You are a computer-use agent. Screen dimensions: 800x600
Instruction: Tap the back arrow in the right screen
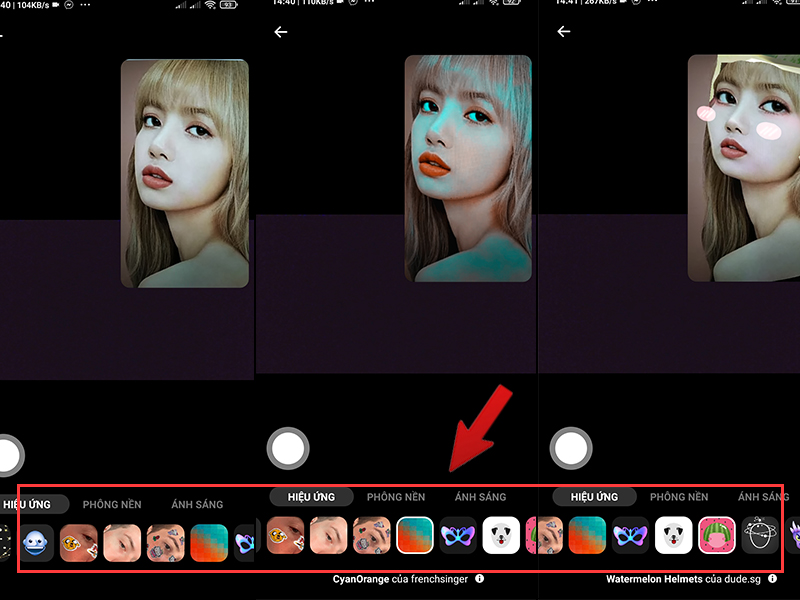tap(563, 32)
